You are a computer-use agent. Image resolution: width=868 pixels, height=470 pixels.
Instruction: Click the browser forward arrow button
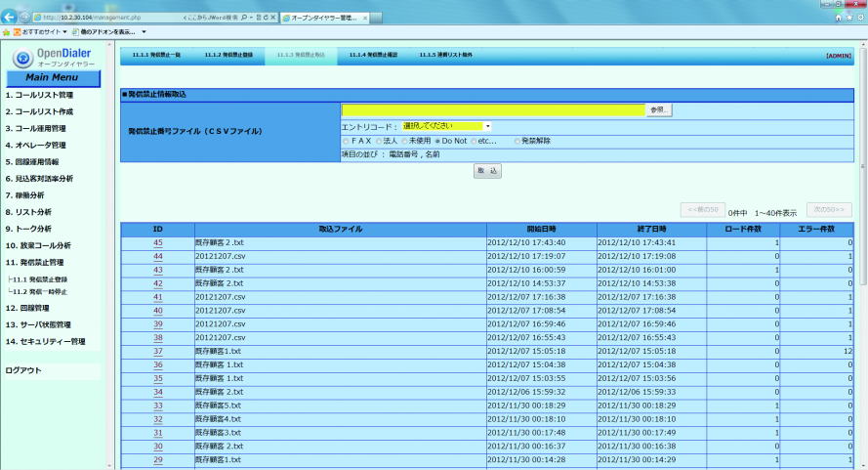coord(24,18)
